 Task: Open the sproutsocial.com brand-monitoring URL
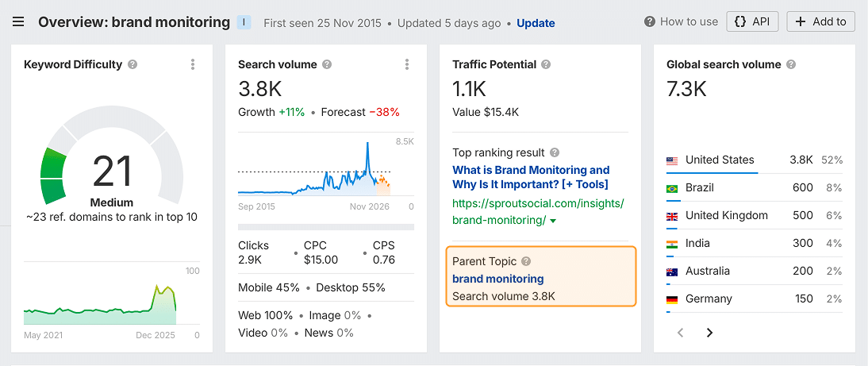click(x=538, y=211)
